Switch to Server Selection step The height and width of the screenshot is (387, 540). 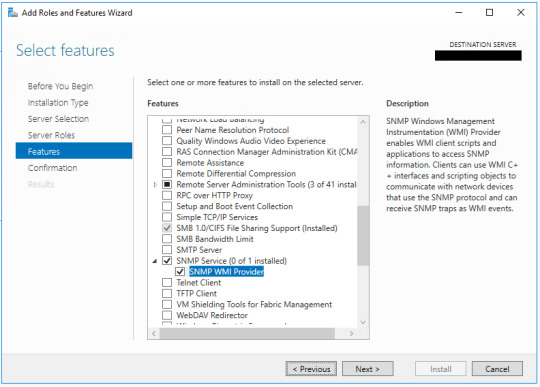click(x=58, y=119)
